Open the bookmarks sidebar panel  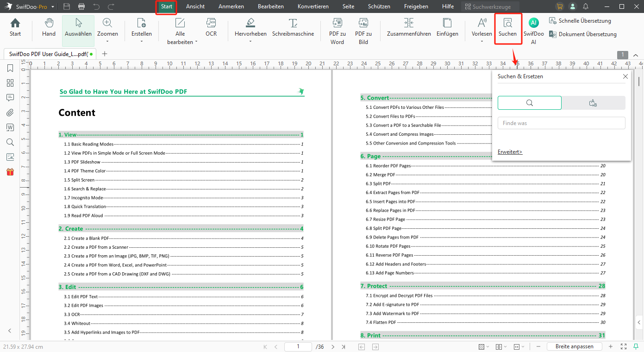point(10,69)
